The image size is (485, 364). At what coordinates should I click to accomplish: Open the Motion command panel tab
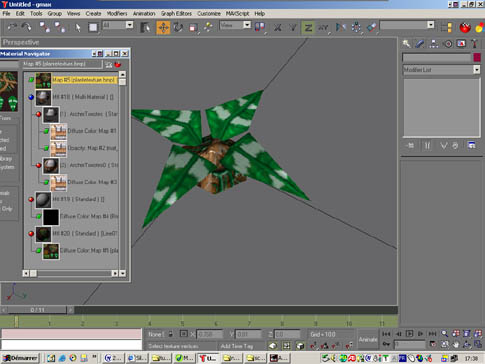coord(448,43)
